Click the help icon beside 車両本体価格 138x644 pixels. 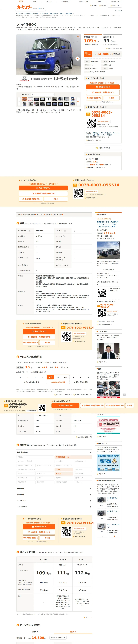(x=114, y=37)
